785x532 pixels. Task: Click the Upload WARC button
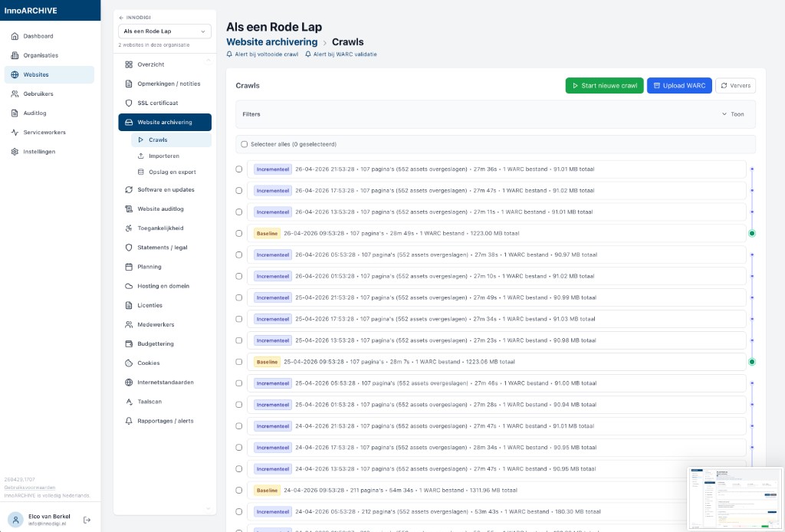coord(679,86)
